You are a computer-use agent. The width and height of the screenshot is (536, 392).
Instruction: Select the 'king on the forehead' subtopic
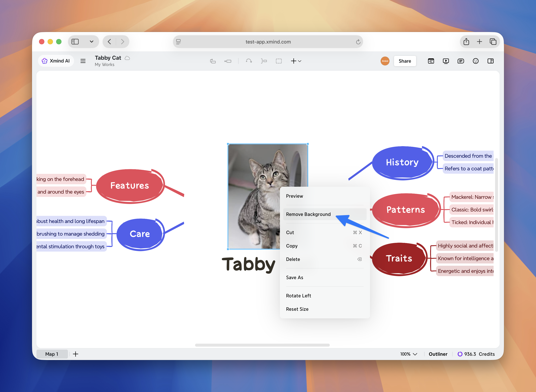coord(61,179)
